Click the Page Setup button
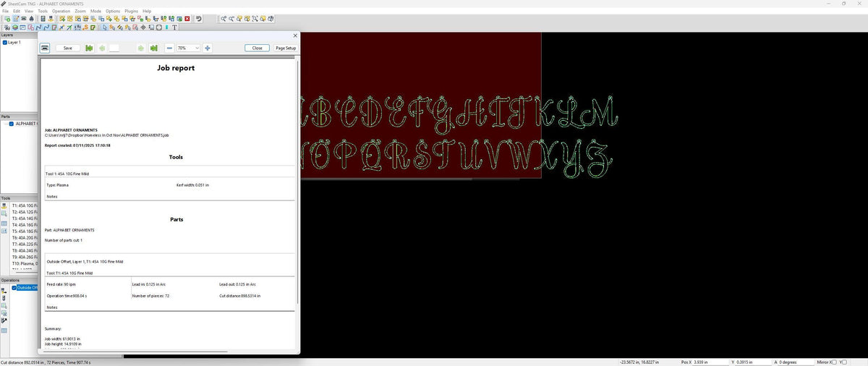The image size is (868, 366). pyautogui.click(x=286, y=48)
